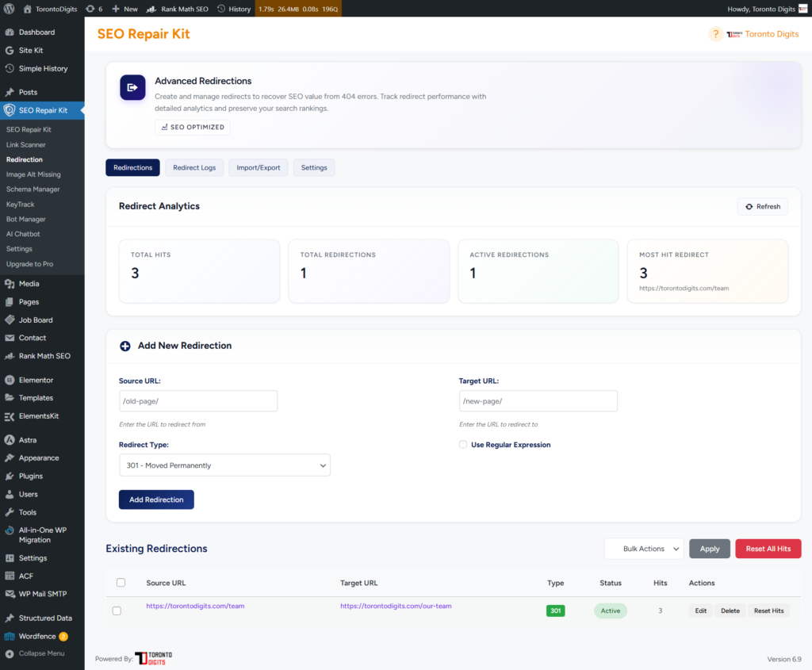Screen dimensions: 812x670
Task: Click into the Source URL input field
Action: [x=198, y=401]
